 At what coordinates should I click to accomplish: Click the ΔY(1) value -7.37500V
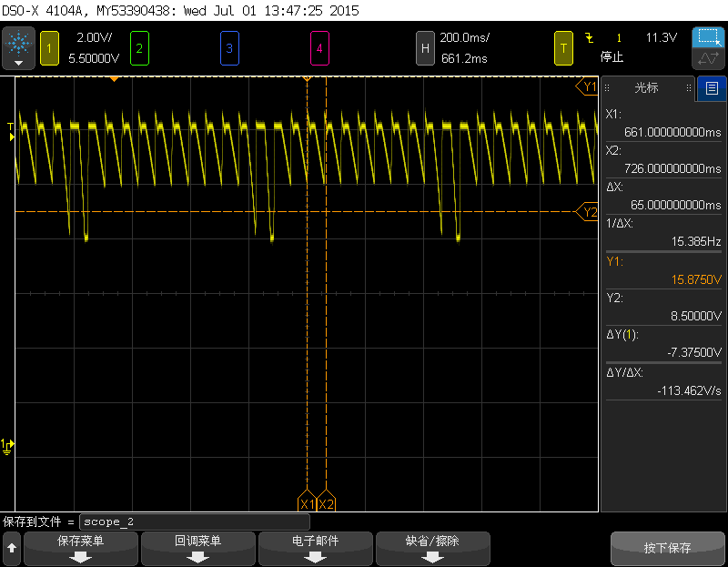pyautogui.click(x=694, y=352)
